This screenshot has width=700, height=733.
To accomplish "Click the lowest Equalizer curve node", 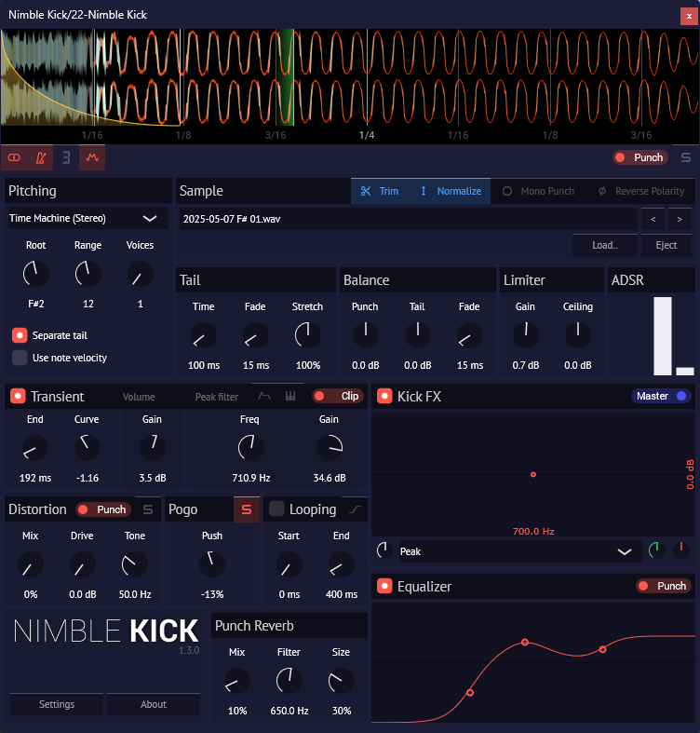I will pos(470,692).
